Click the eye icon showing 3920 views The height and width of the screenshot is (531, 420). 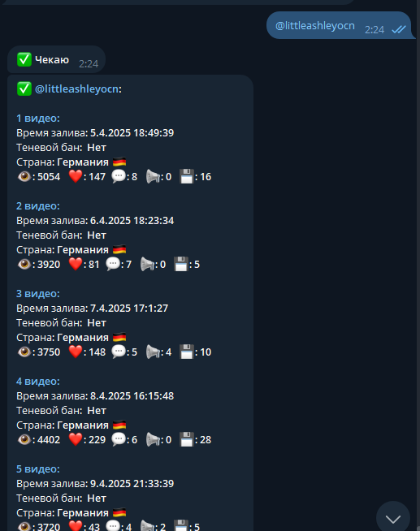[x=24, y=264]
